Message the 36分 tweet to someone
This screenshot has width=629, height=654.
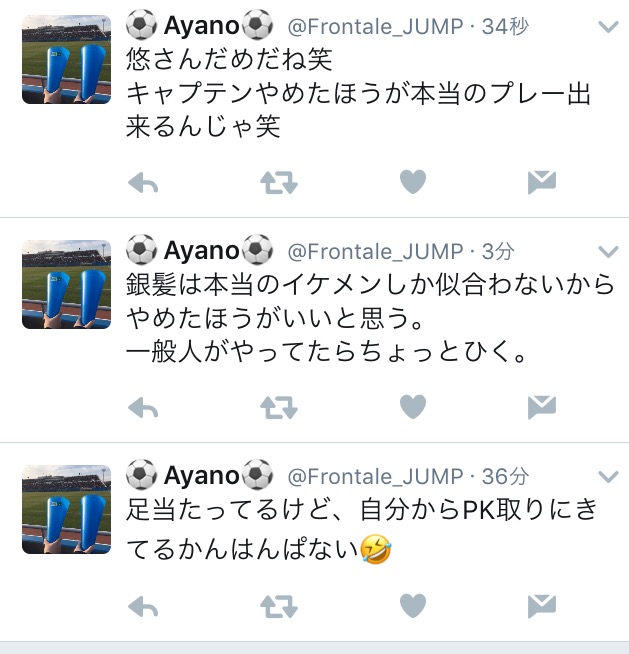542,606
